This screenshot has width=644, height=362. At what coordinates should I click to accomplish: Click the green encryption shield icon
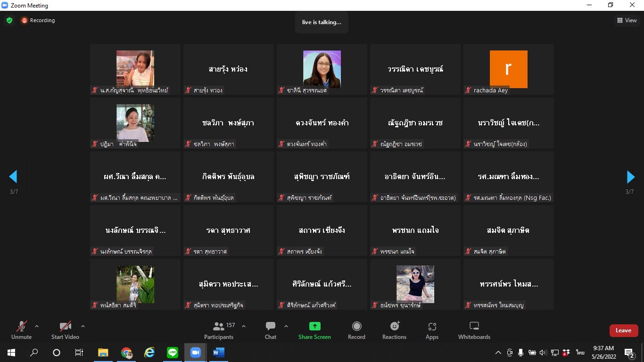(x=9, y=20)
